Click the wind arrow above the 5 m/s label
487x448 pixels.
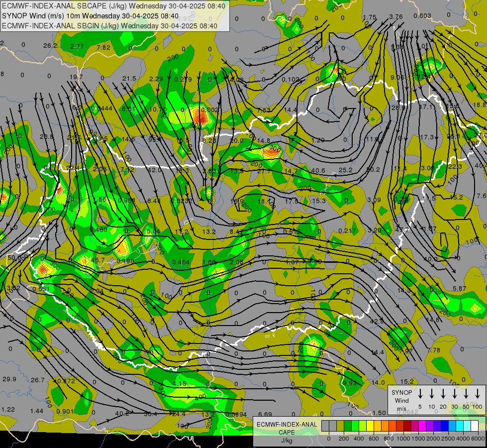click(x=420, y=394)
